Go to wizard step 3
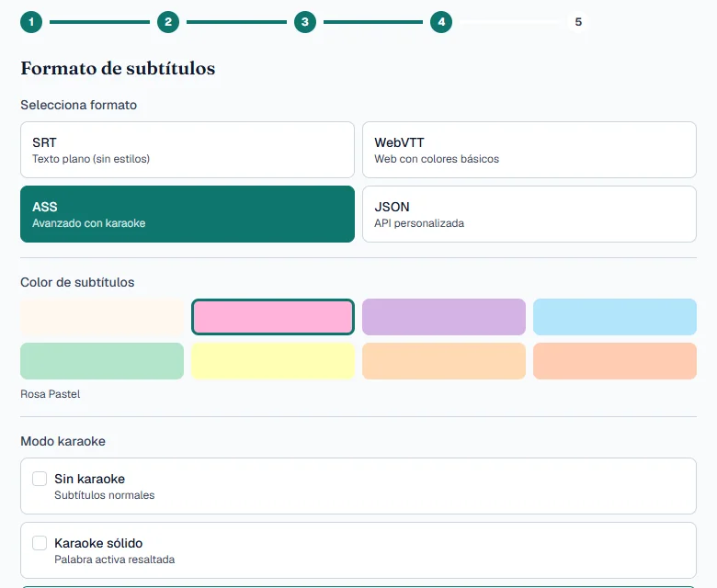Screen dimensions: 717x588 (x=305, y=22)
